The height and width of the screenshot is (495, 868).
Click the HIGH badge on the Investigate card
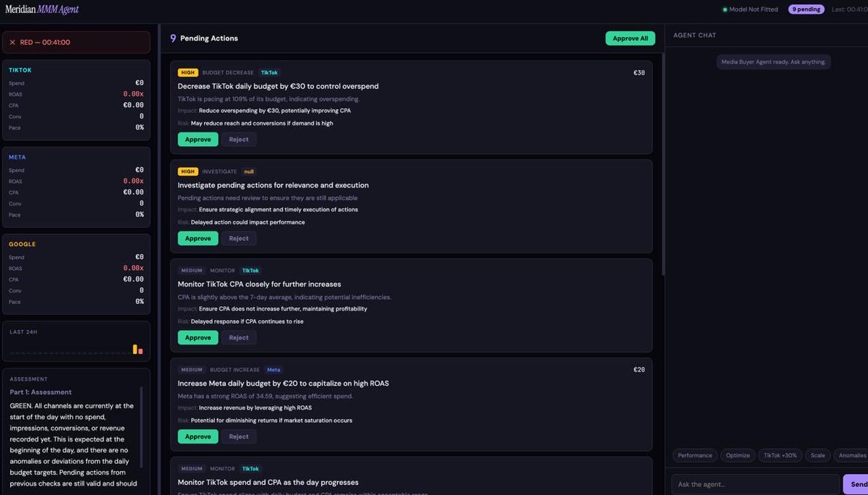pyautogui.click(x=188, y=172)
